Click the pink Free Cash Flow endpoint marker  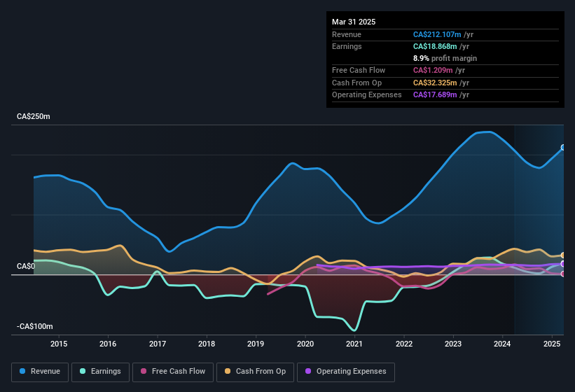(x=563, y=274)
